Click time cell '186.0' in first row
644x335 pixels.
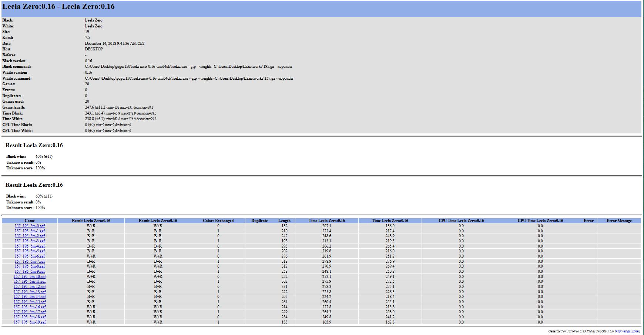coord(390,226)
